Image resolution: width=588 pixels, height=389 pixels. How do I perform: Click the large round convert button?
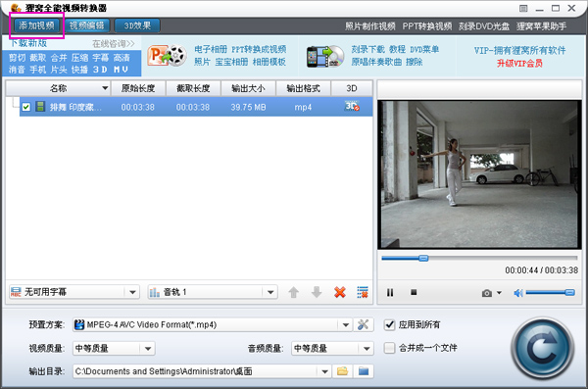click(543, 349)
